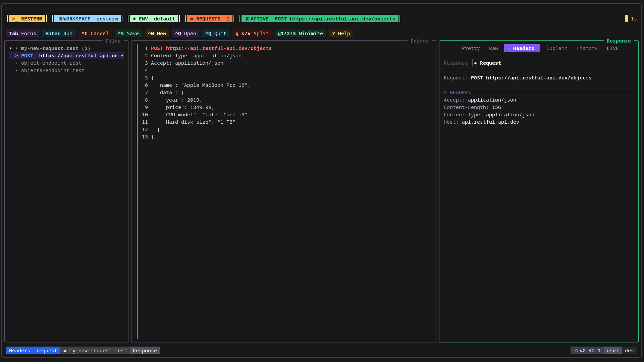Switch to the Raw tab
Image resolution: width=644 pixels, height=362 pixels.
(494, 48)
